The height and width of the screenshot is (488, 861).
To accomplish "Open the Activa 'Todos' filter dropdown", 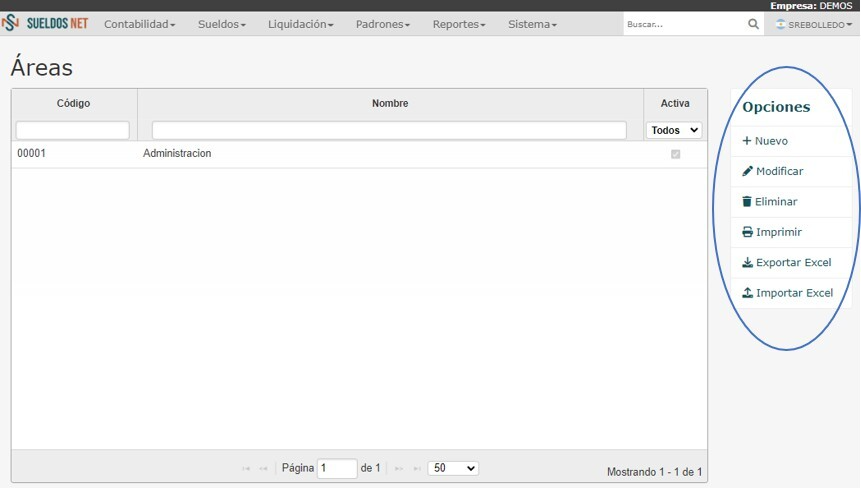I will tap(674, 130).
